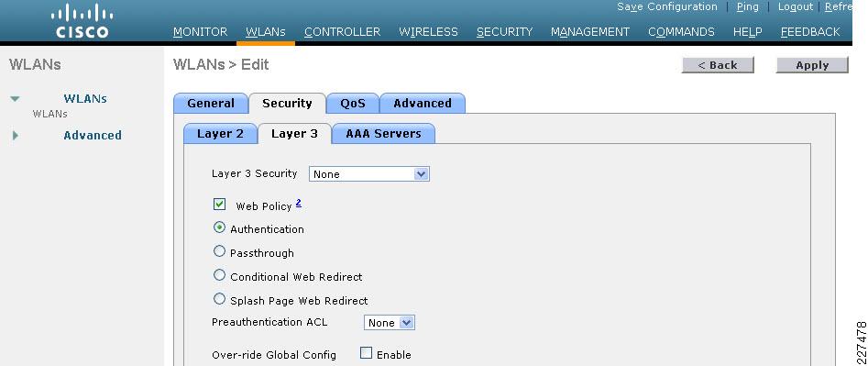Select the Authentication radio button

219,227
